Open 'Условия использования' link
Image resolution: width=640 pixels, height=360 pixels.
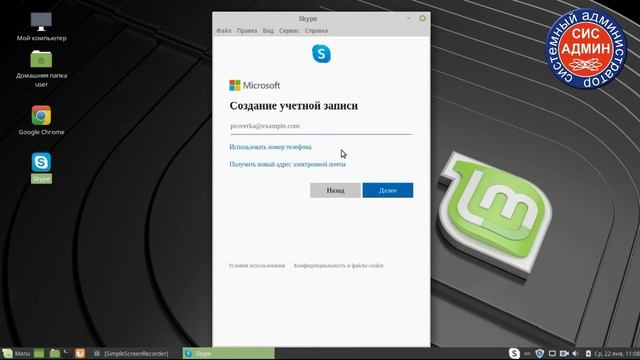(x=257, y=266)
